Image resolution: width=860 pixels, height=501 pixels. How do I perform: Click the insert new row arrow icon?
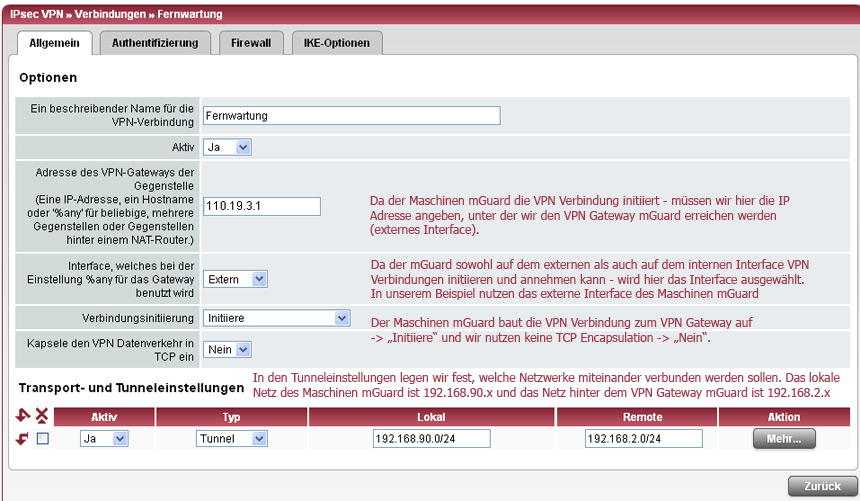[x=25, y=416]
